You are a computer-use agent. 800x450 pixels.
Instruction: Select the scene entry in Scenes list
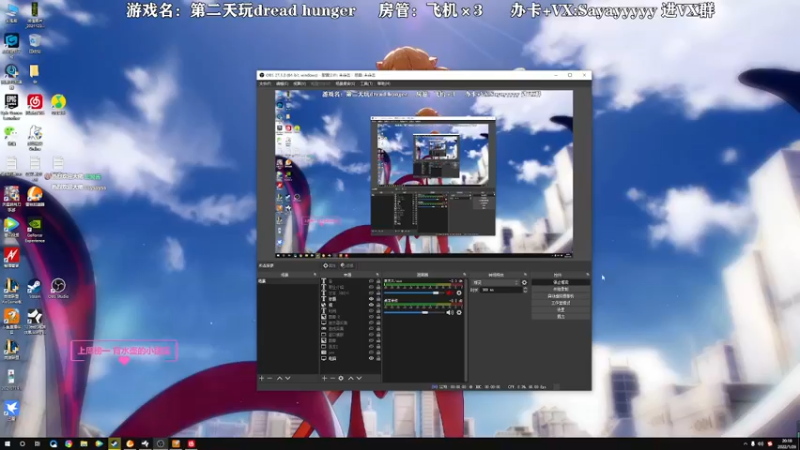click(287, 281)
